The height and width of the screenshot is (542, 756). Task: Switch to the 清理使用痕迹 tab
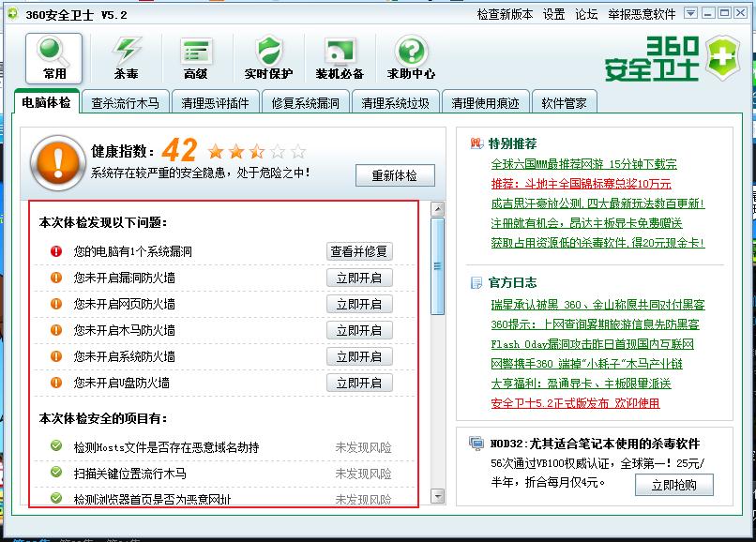pyautogui.click(x=486, y=103)
